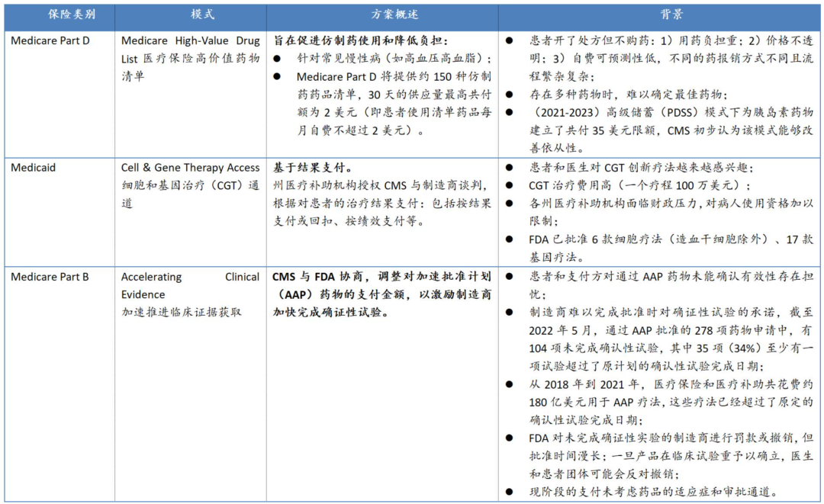Select the 背景 column header
The height and width of the screenshot is (504, 824).
pos(660,14)
